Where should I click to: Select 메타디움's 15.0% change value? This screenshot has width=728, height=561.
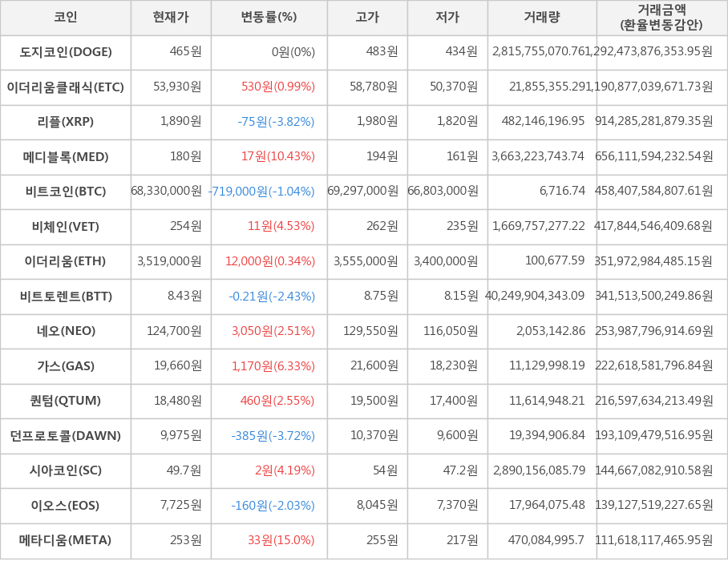click(x=267, y=541)
